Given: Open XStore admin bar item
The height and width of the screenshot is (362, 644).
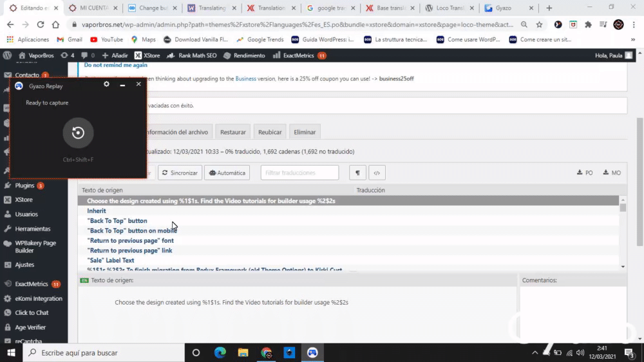Looking at the screenshot, I should [x=147, y=55].
